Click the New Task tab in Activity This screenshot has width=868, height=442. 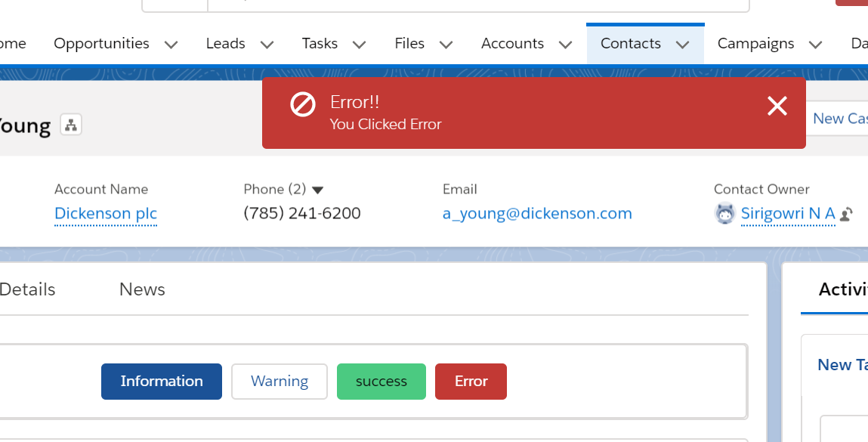tap(842, 364)
